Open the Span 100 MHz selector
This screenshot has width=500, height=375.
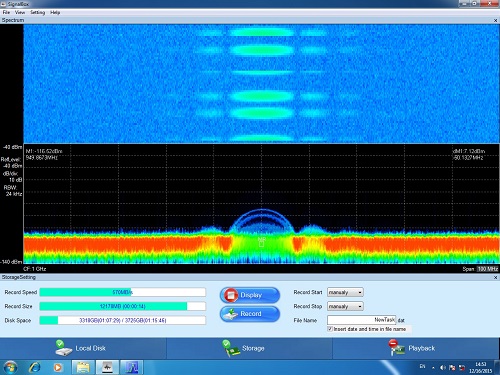(x=488, y=269)
